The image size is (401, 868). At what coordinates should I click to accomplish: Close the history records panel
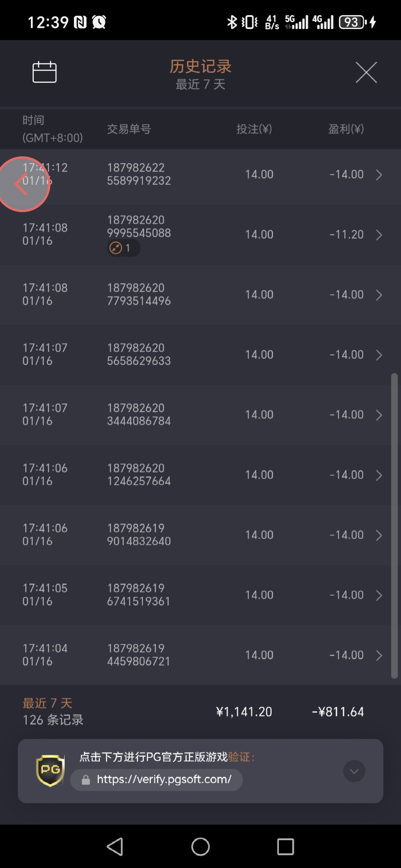pyautogui.click(x=366, y=72)
